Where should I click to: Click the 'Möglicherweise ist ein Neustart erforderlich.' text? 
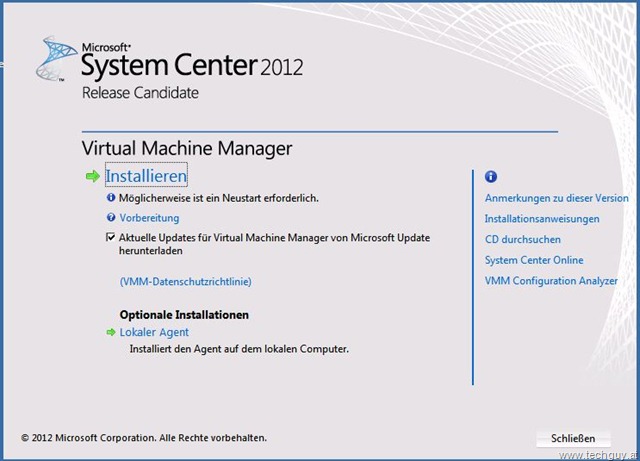218,198
